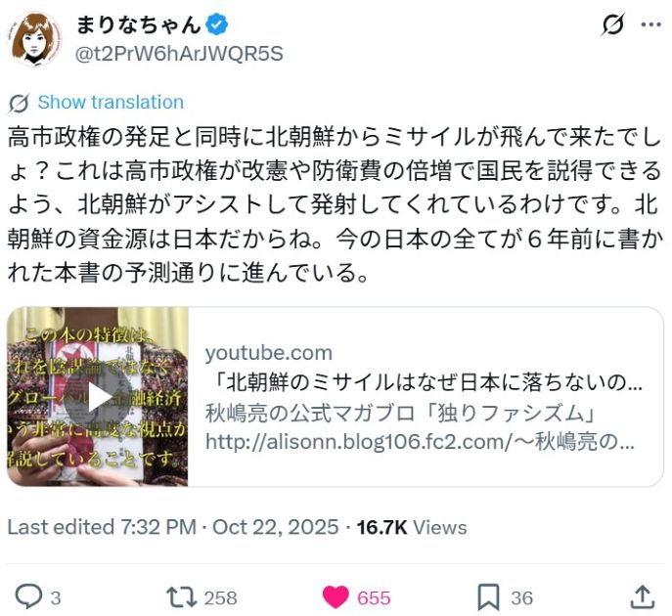Viewport: 672px width, 616px height.
Task: Click the Grok icon at top right
Action: 613,24
